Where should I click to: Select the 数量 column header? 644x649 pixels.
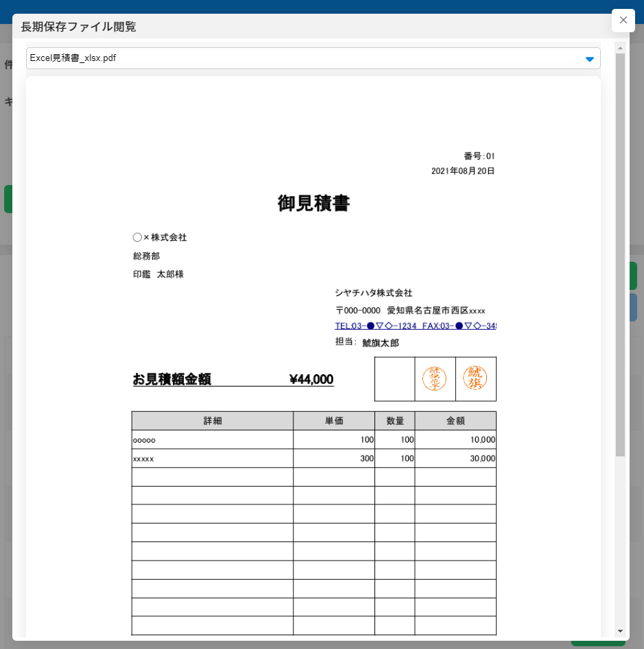[394, 421]
